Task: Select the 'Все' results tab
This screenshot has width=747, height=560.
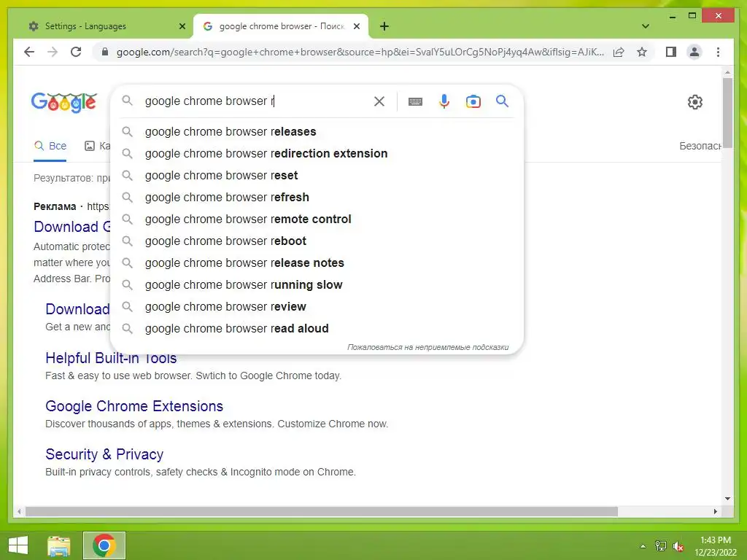Action: (x=50, y=146)
